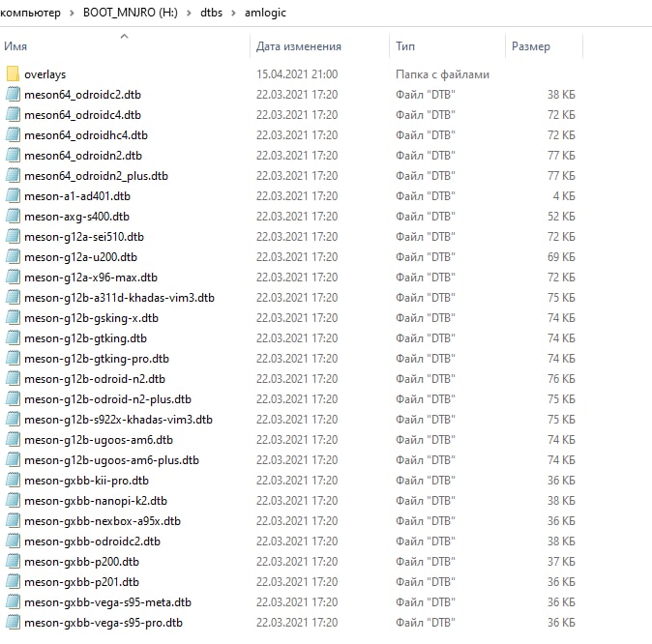Click overlays folder name
Viewport: 652px width, 644px height.
pyautogui.click(x=44, y=74)
